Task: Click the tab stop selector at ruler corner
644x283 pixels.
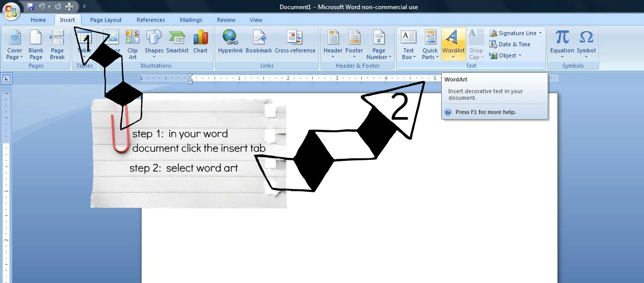Action: (6, 78)
